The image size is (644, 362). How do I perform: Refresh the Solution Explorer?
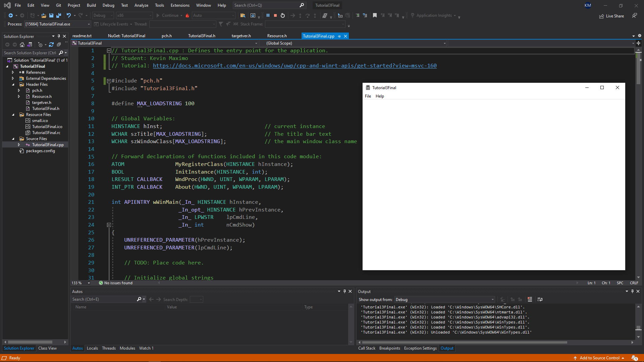click(51, 45)
